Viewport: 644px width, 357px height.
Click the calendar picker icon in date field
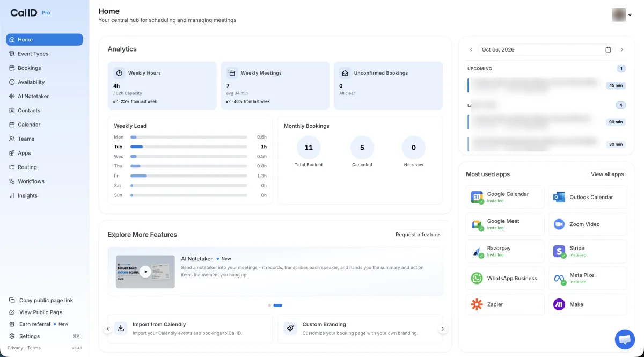[608, 49]
